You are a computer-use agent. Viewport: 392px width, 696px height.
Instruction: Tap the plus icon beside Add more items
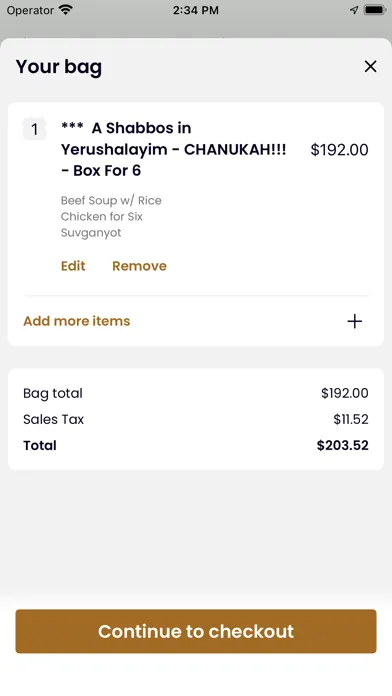pyautogui.click(x=354, y=321)
